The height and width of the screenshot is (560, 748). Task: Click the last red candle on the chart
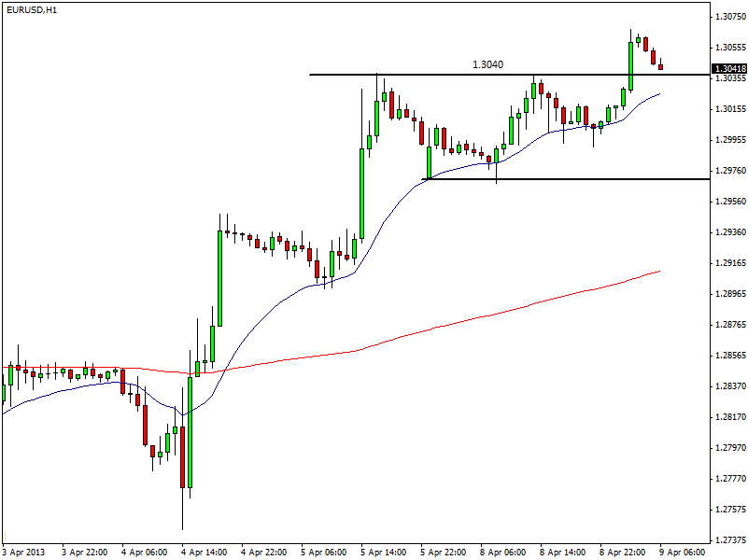click(660, 65)
